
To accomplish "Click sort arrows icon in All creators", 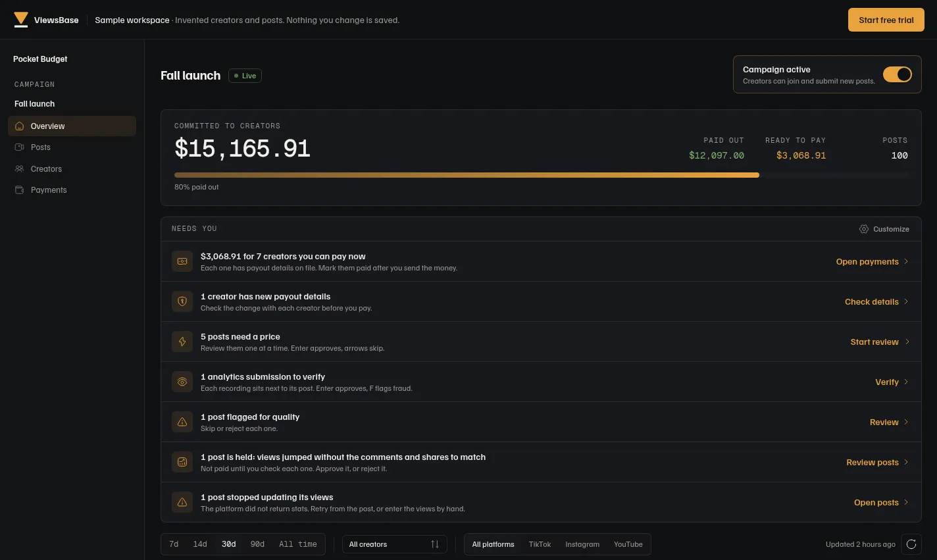I will click(435, 544).
